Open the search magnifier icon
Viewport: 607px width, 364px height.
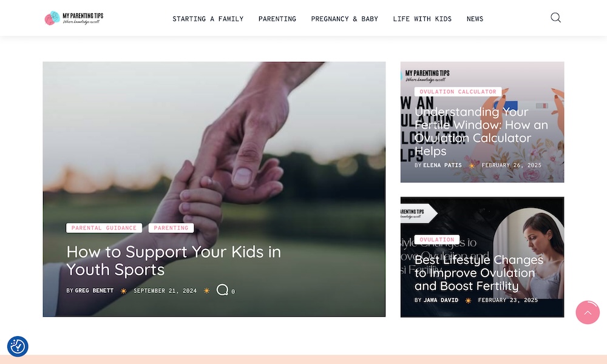click(x=555, y=18)
